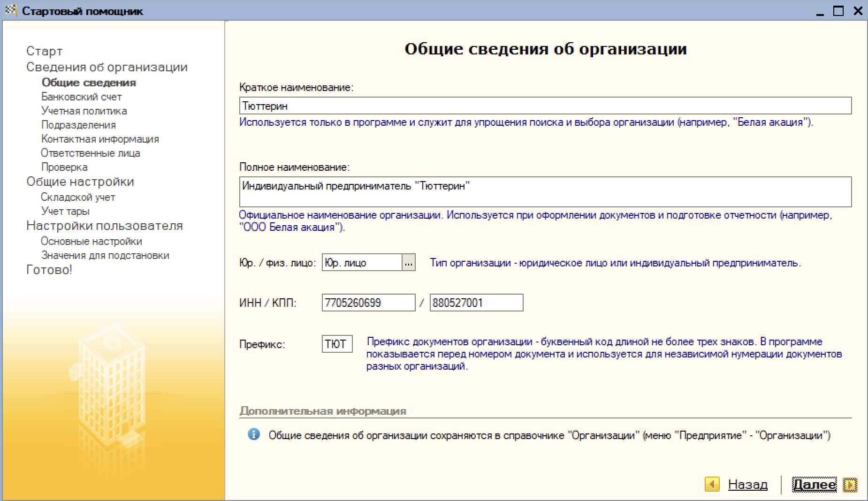Open the Значения для подстановки step
This screenshot has width=868, height=501.
coord(105,255)
